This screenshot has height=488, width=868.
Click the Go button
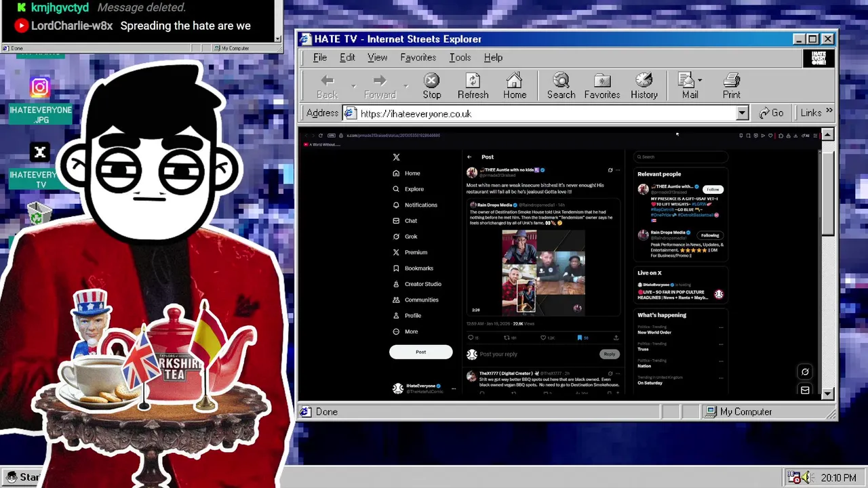click(771, 113)
